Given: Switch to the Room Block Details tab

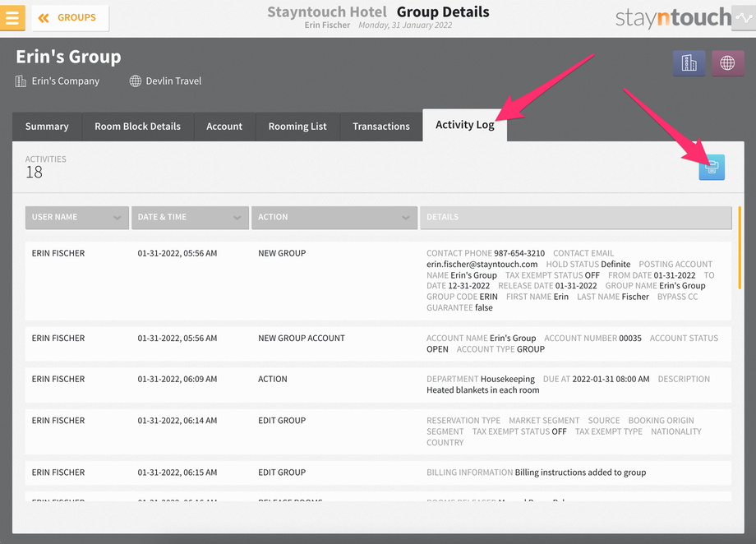Looking at the screenshot, I should click(137, 127).
